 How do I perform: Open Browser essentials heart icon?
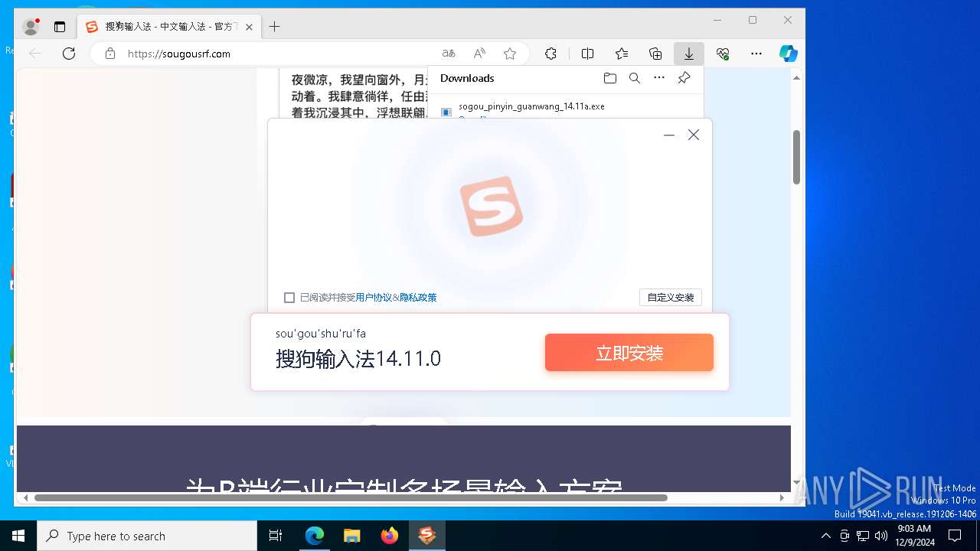(723, 54)
